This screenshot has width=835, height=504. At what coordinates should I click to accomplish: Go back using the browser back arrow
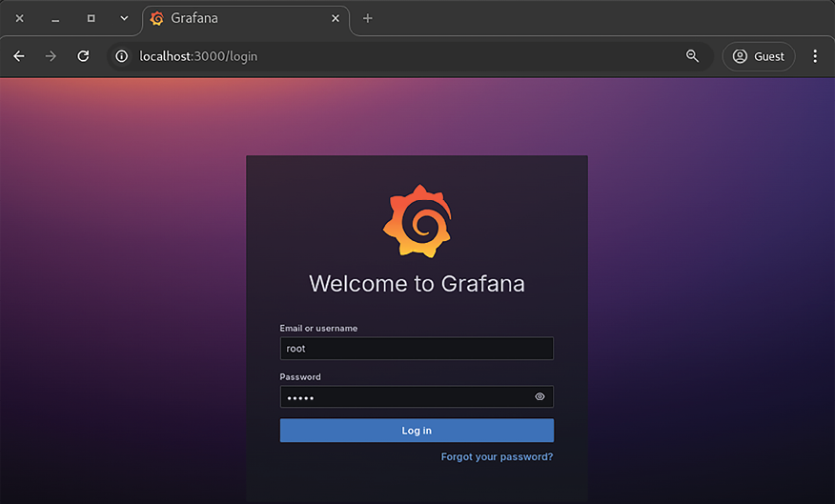[x=19, y=56]
